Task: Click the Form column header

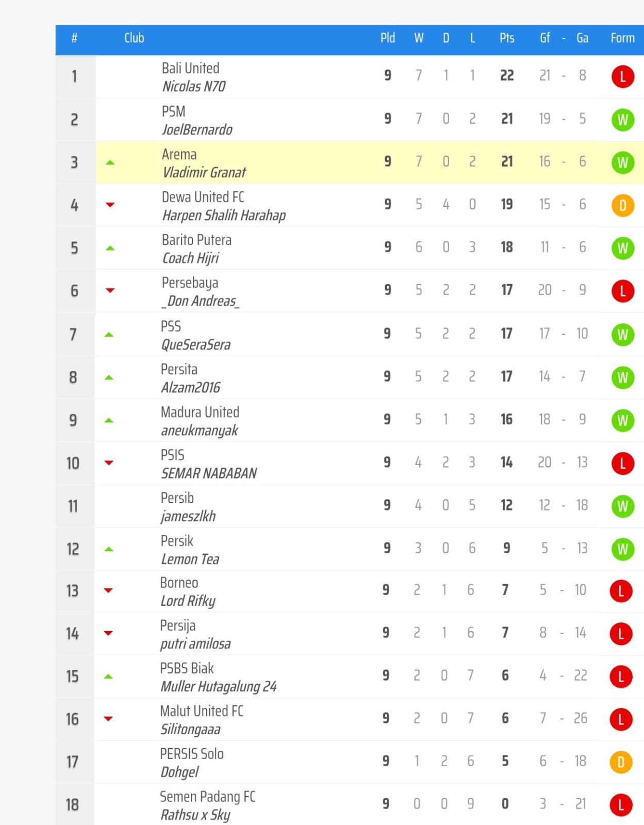Action: [x=622, y=38]
